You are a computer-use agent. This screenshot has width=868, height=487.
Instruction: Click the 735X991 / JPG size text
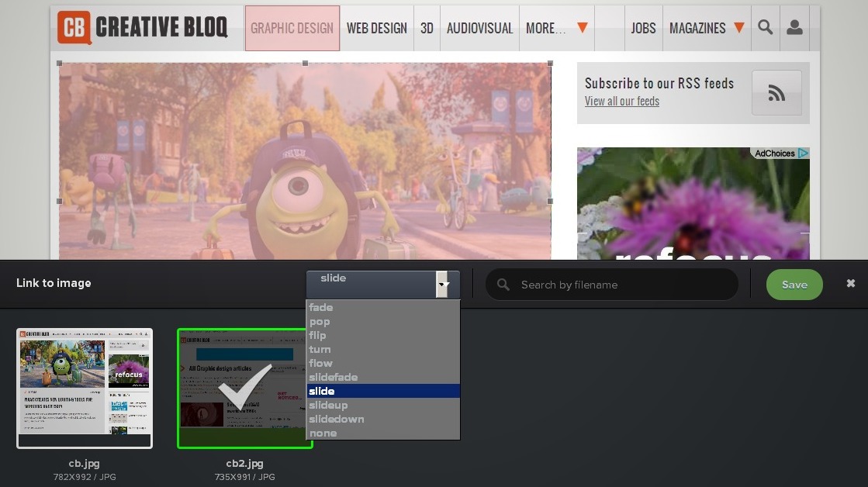[244, 477]
